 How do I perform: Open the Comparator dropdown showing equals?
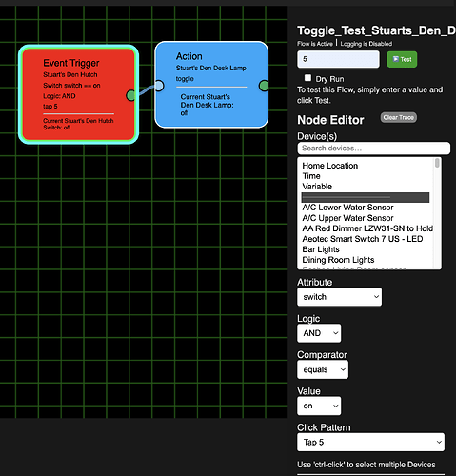(323, 369)
